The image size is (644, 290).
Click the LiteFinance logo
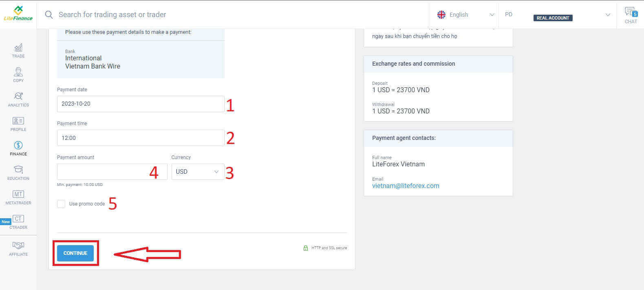(x=18, y=13)
